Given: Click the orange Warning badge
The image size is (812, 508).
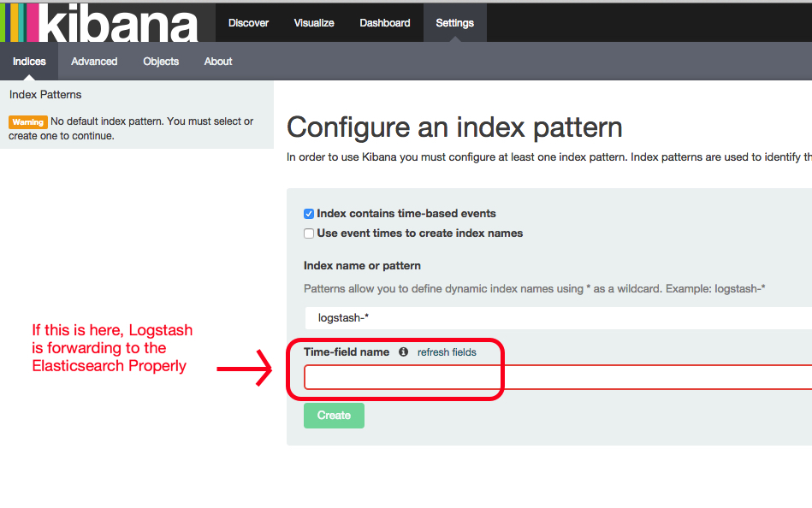Looking at the screenshot, I should click(28, 122).
